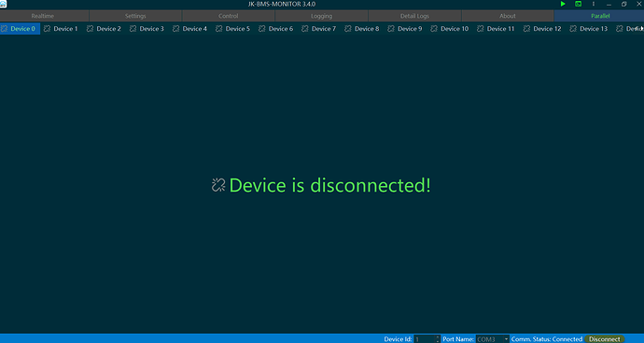Viewport: 644px width, 343px height.
Task: Click the Disconnect button
Action: 604,339
